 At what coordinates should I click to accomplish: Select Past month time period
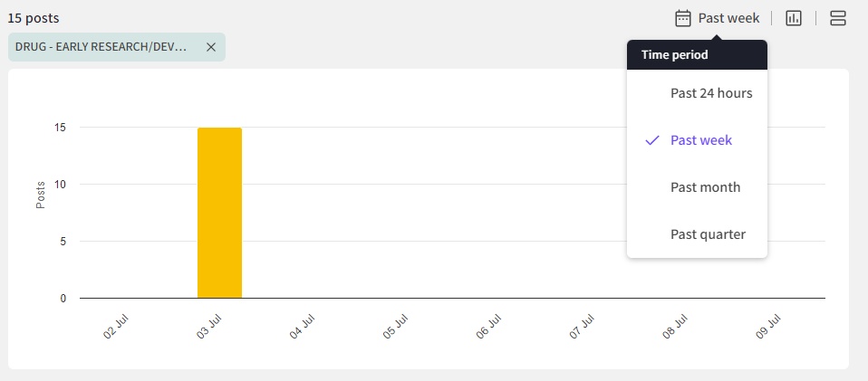coord(705,187)
